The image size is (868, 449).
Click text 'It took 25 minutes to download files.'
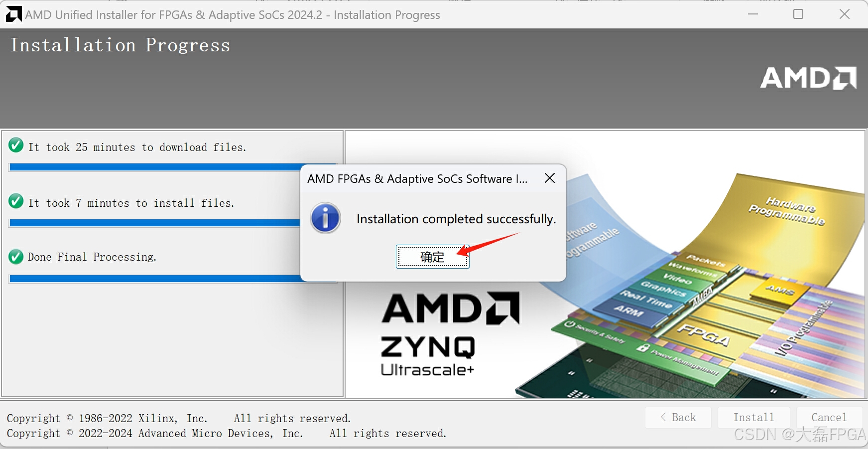(137, 148)
